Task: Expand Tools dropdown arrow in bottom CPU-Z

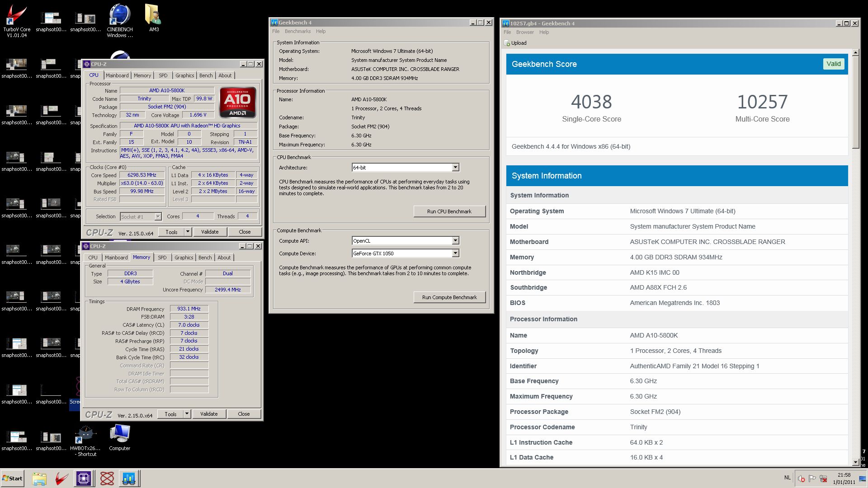Action: [x=187, y=414]
